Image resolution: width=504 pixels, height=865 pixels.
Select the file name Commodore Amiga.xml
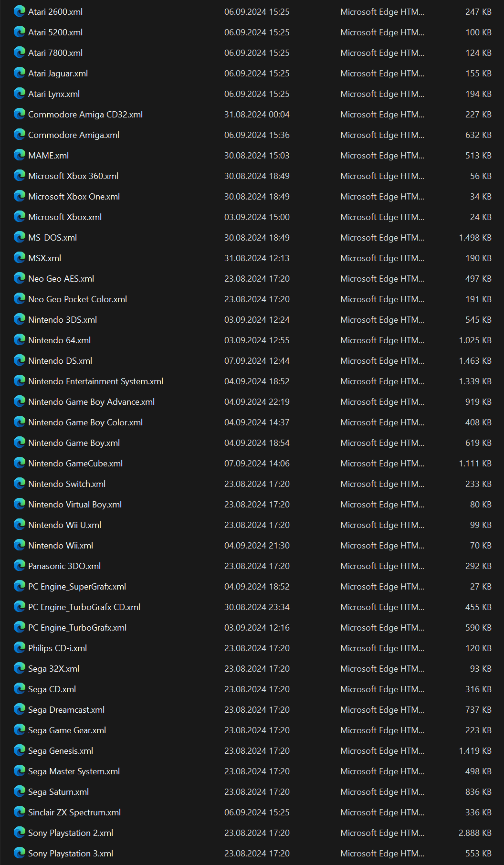coord(73,135)
